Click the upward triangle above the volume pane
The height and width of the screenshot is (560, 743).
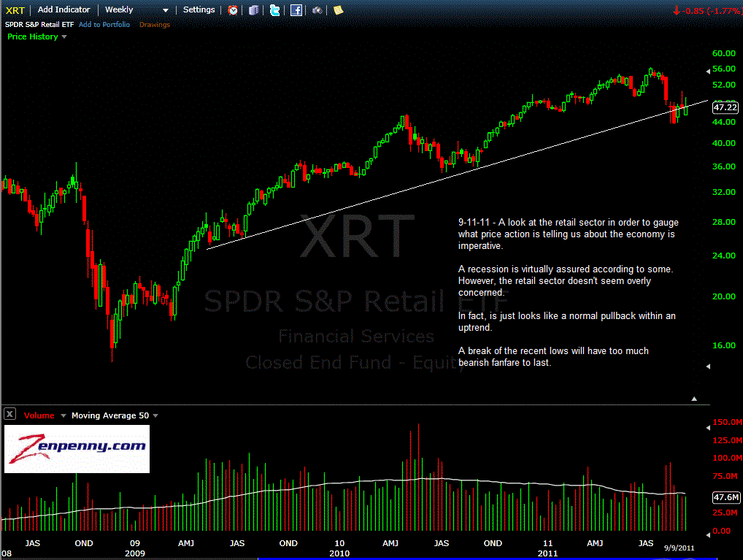coord(694,399)
